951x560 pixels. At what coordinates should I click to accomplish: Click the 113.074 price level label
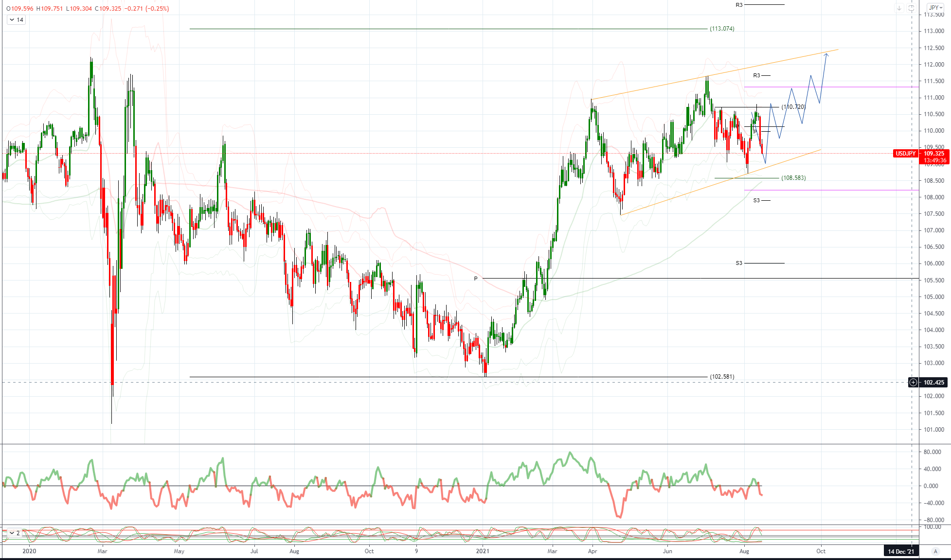(x=722, y=29)
